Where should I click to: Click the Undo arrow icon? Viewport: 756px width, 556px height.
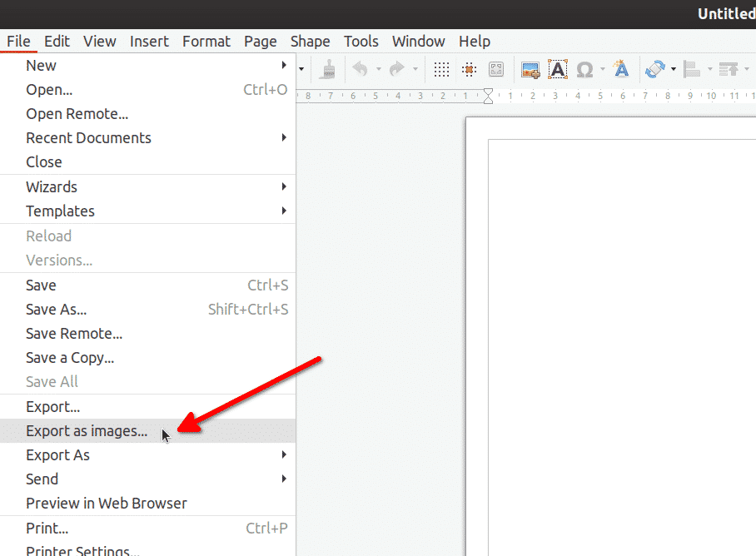360,69
